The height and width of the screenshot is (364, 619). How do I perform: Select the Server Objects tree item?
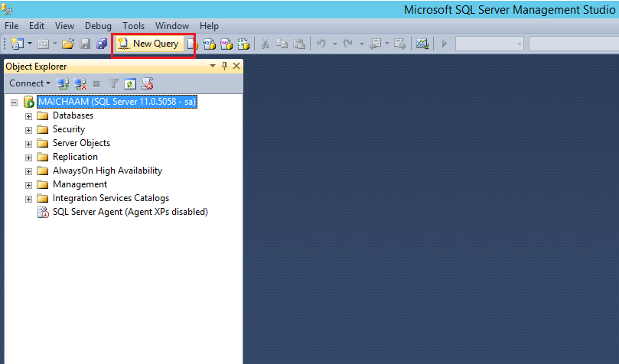click(81, 143)
